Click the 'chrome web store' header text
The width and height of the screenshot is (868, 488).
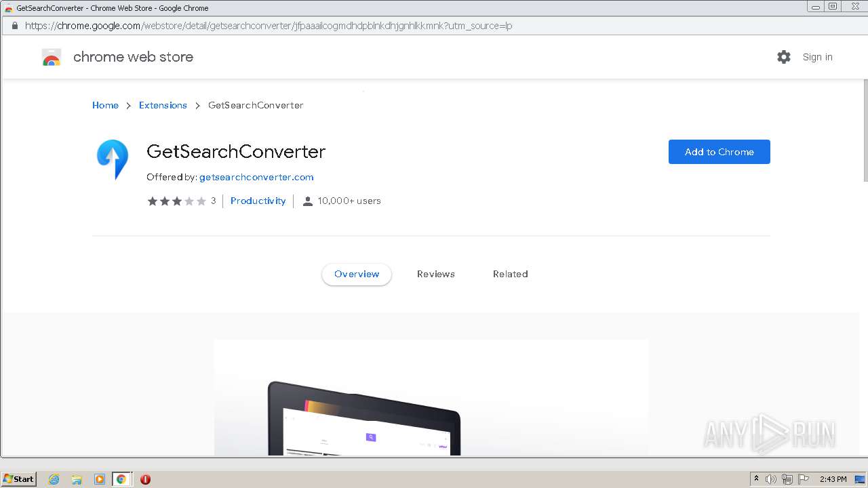[x=133, y=57]
